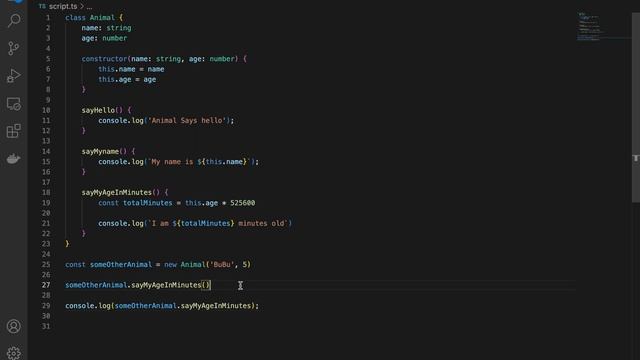Click the code minimap preview
Screen dimensions: 640x360
[x=590, y=27]
